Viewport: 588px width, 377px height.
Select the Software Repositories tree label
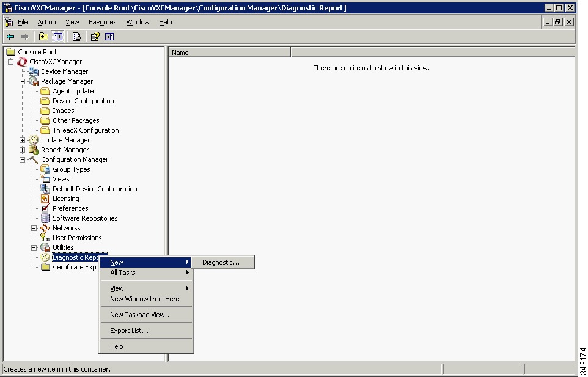[85, 218]
